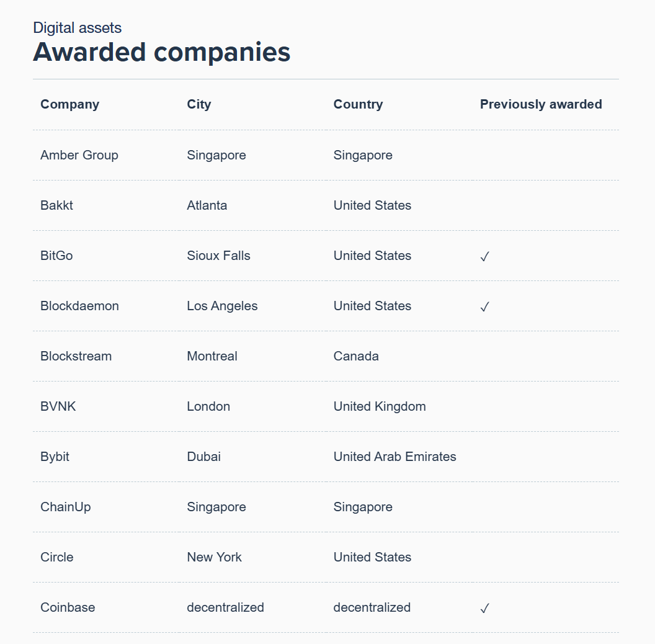Image resolution: width=655 pixels, height=644 pixels.
Task: Click the Amber Group company name
Action: [79, 155]
